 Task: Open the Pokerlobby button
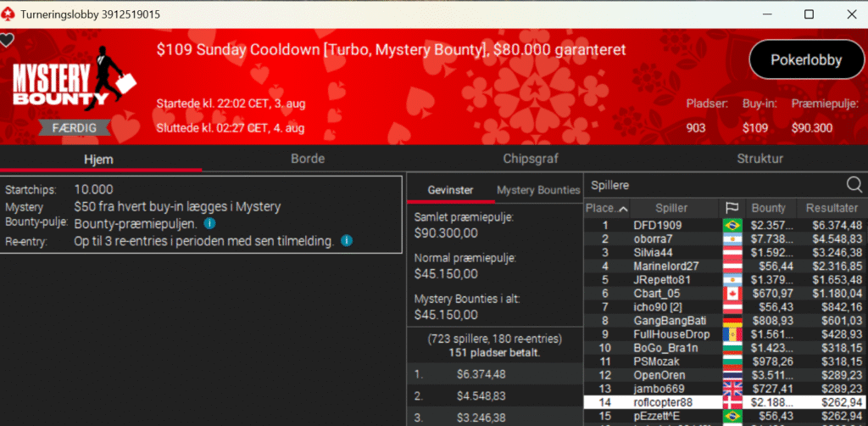click(x=806, y=60)
